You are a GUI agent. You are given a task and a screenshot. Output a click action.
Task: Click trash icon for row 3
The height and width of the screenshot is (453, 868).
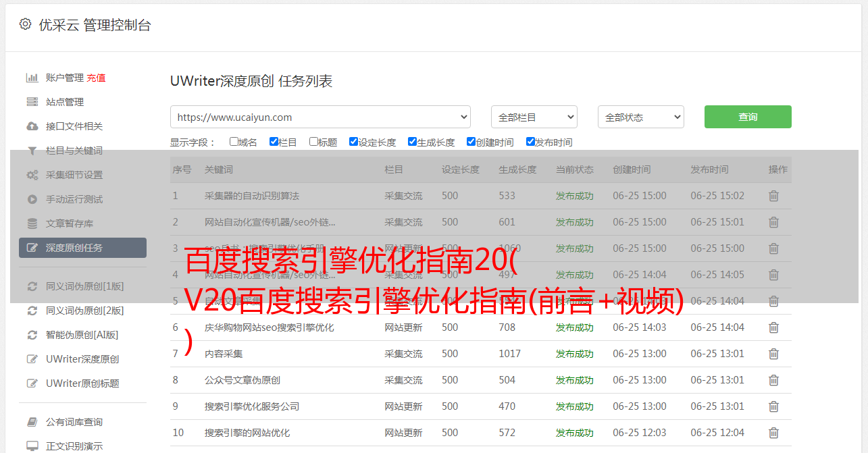pos(774,248)
